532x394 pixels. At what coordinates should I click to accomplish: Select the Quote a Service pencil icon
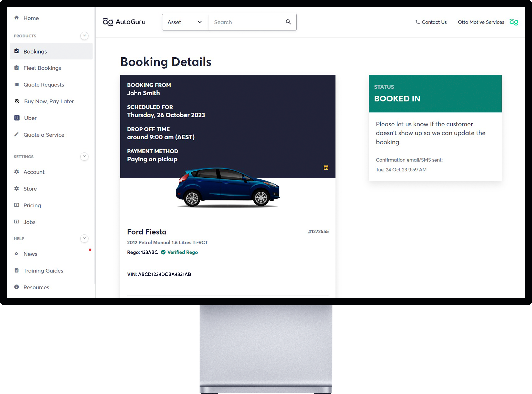pos(17,135)
